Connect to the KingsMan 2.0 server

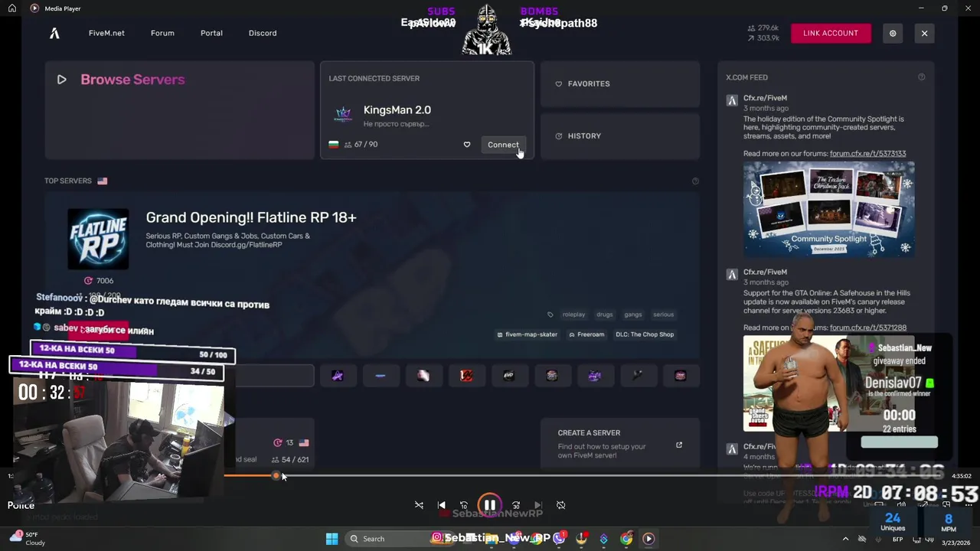tap(503, 145)
